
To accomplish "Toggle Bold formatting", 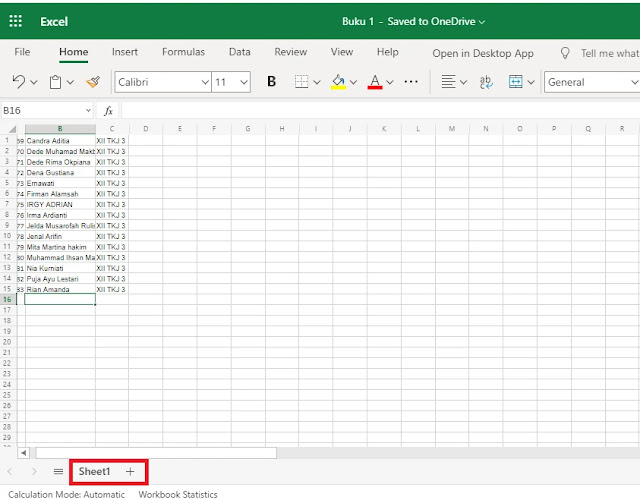I will click(271, 82).
